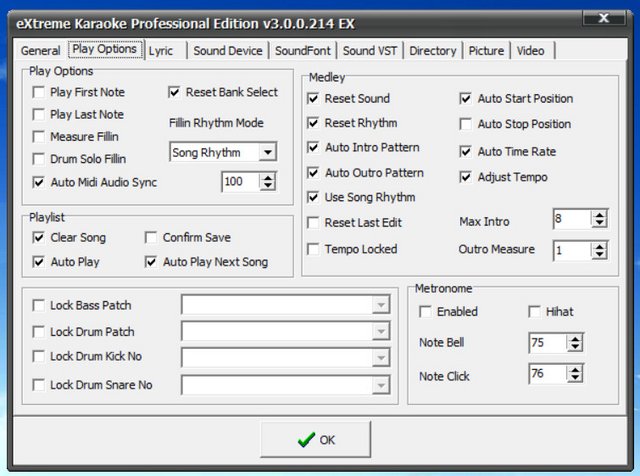Image resolution: width=640 pixels, height=476 pixels.
Task: Click the OK button
Action: [316, 440]
